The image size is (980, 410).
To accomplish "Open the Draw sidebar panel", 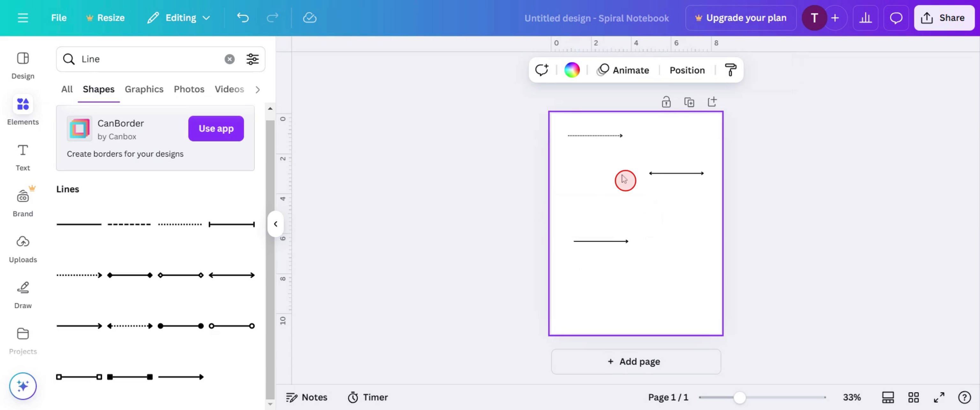I will click(x=23, y=295).
